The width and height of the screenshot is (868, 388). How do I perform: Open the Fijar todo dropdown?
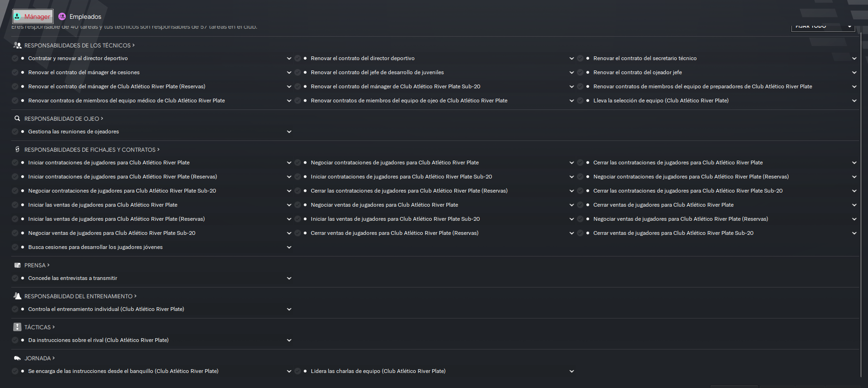tap(823, 26)
